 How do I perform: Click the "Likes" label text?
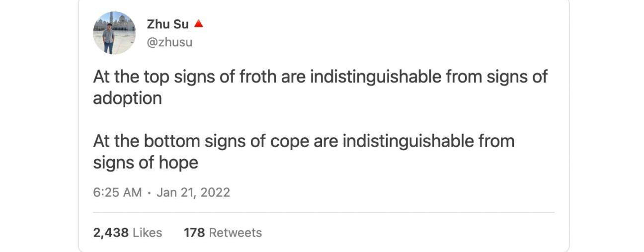(148, 233)
